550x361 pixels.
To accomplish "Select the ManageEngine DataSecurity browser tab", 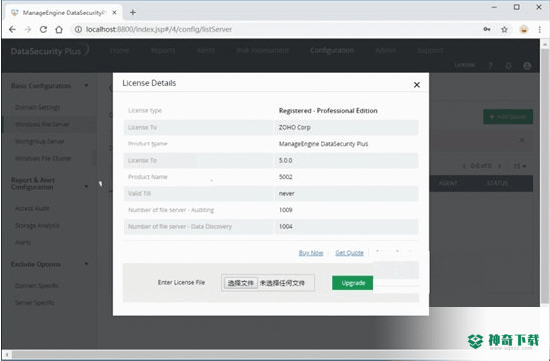I will pyautogui.click(x=63, y=13).
